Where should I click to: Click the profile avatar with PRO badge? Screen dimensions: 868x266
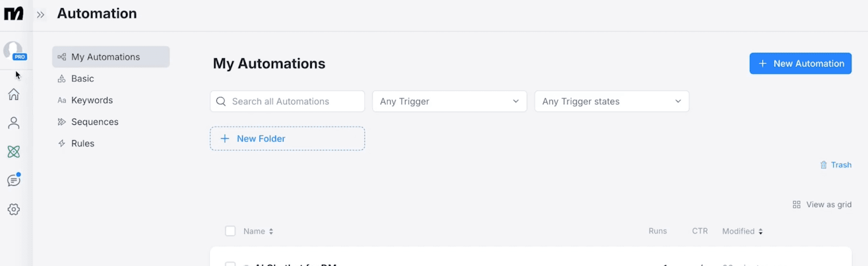tap(14, 51)
